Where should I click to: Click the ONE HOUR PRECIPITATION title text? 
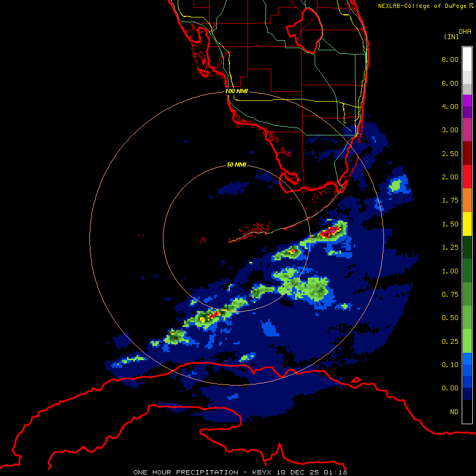(x=186, y=472)
